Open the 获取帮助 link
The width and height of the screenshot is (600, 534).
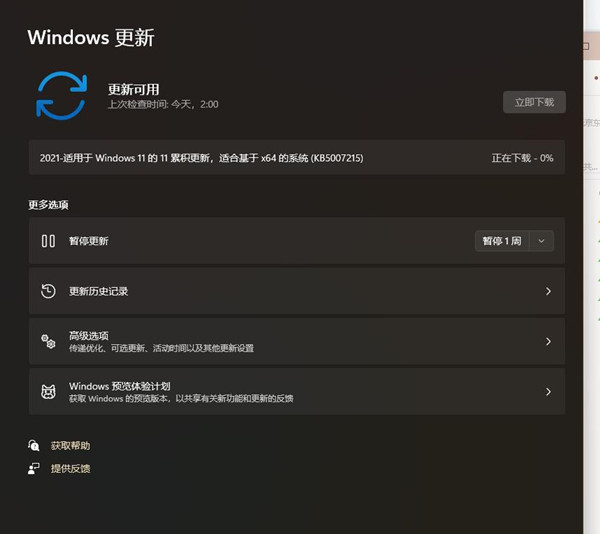click(x=70, y=445)
